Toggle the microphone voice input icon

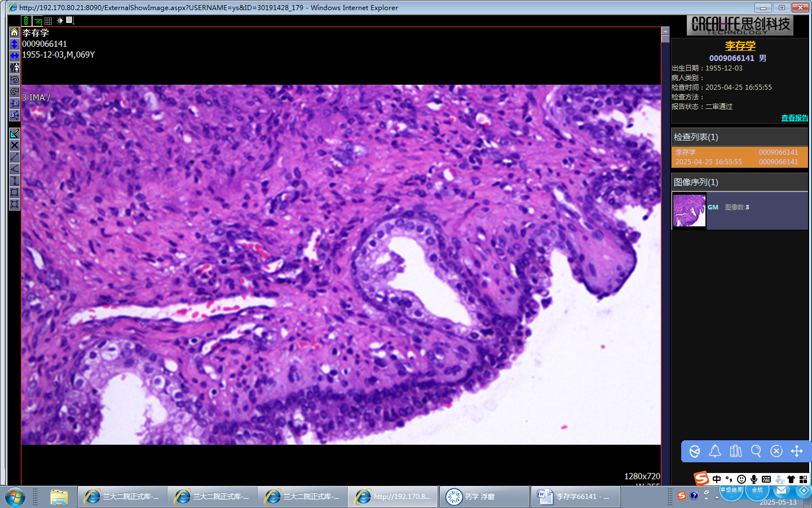(754, 479)
